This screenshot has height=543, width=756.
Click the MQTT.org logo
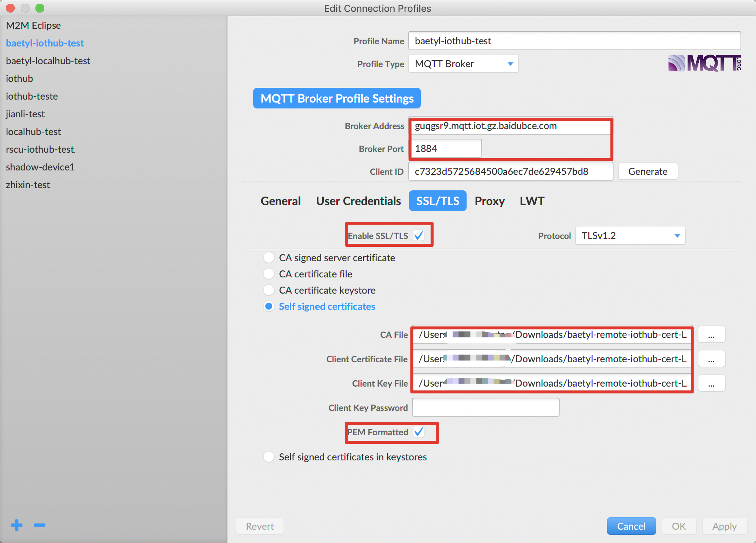click(705, 63)
